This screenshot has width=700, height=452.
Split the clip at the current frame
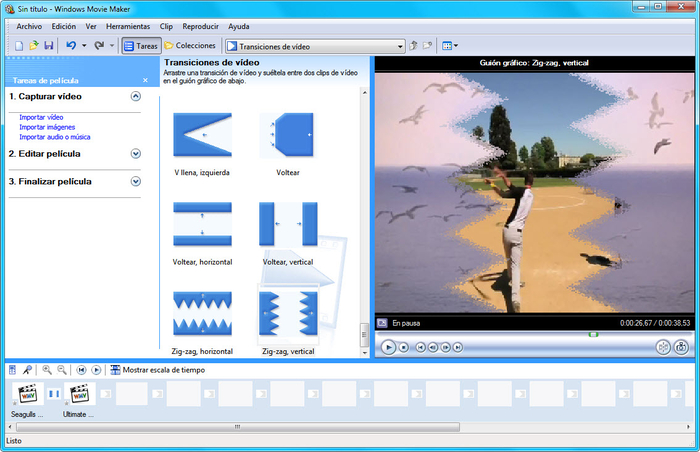[x=663, y=347]
